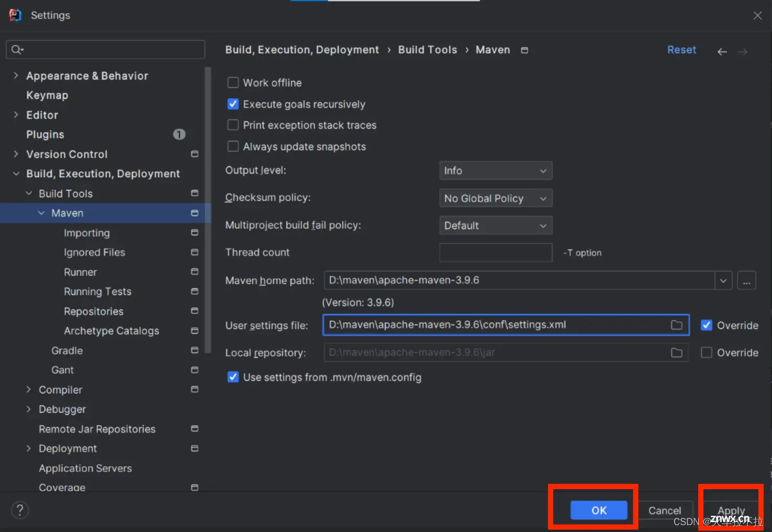
Task: Click project icon beside Importing
Action: point(195,232)
